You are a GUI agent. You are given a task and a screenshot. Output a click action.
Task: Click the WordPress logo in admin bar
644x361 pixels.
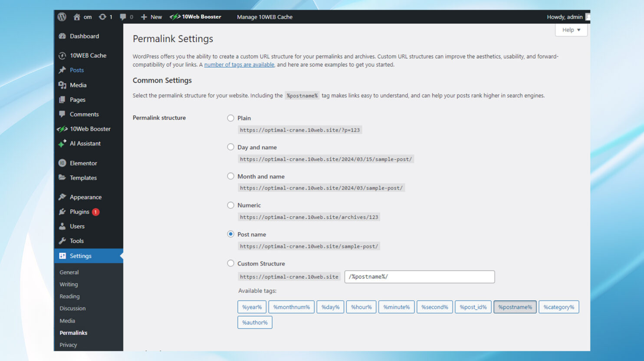62,17
